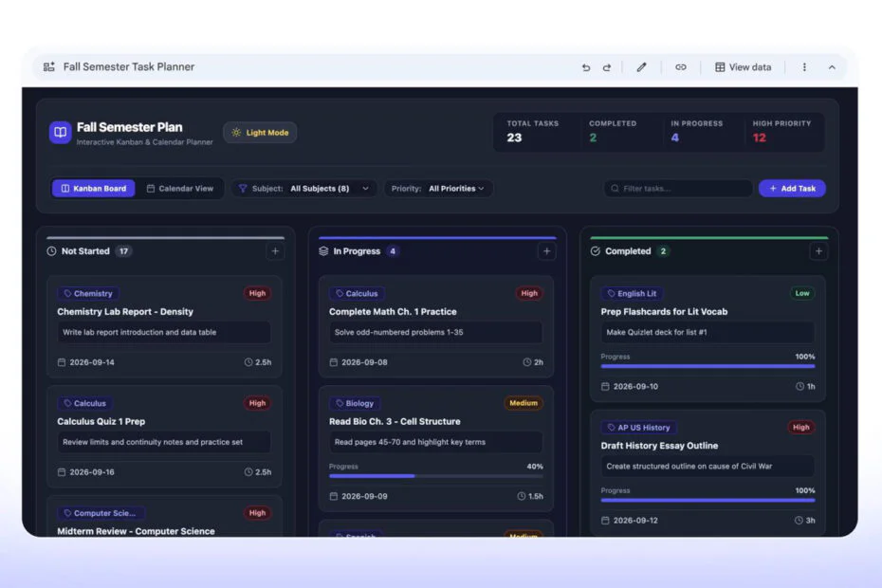Click the 40% progress bar on Read Bio card
This screenshot has height=588, width=882.
[x=436, y=476]
